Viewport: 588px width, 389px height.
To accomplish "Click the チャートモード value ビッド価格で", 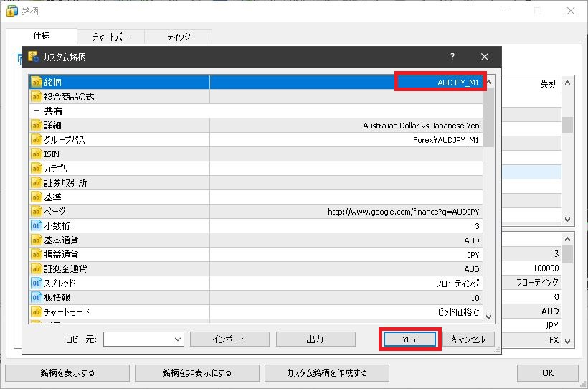I will point(458,311).
